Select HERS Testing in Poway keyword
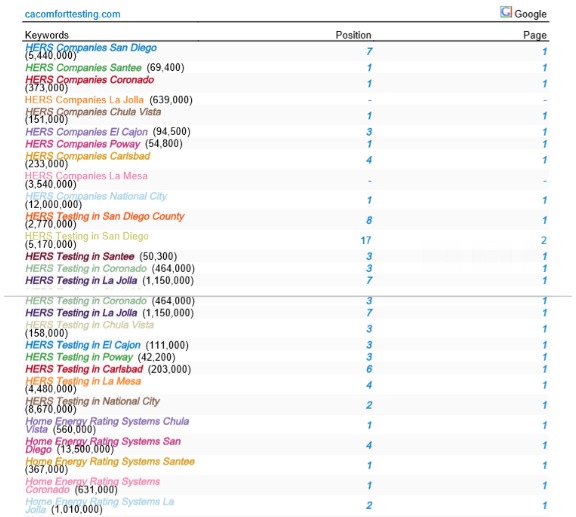The image size is (576, 517). point(79,357)
